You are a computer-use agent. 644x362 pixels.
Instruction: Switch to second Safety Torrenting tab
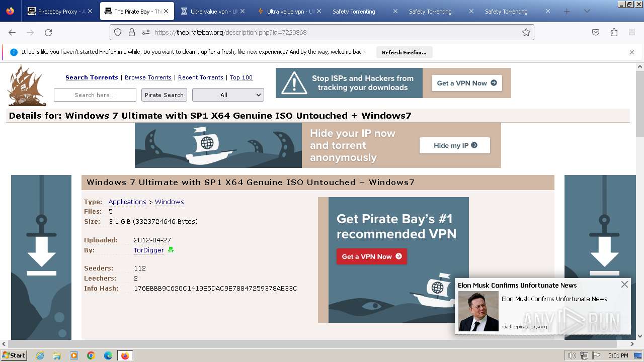click(x=442, y=11)
